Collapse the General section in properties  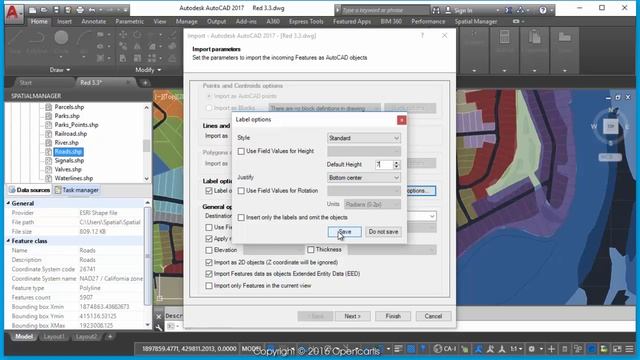(8, 203)
